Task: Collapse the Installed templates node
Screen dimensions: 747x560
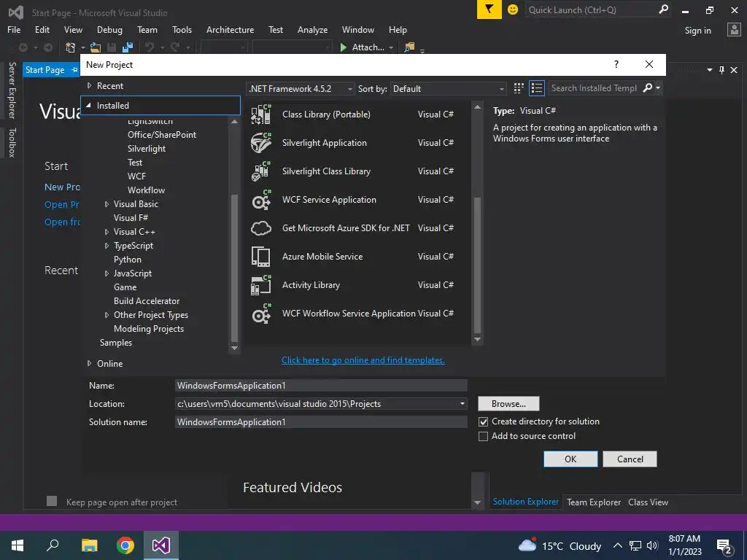Action: point(88,105)
